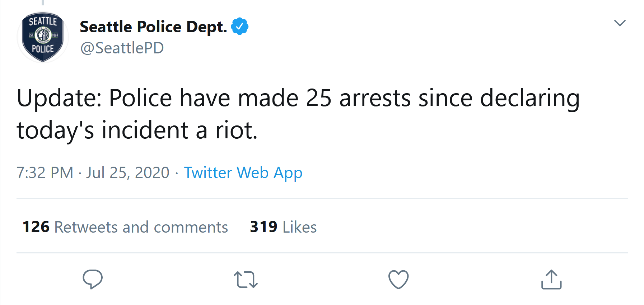644x305 pixels.
Task: Select the tweet text about 25 arrests
Action: (298, 114)
